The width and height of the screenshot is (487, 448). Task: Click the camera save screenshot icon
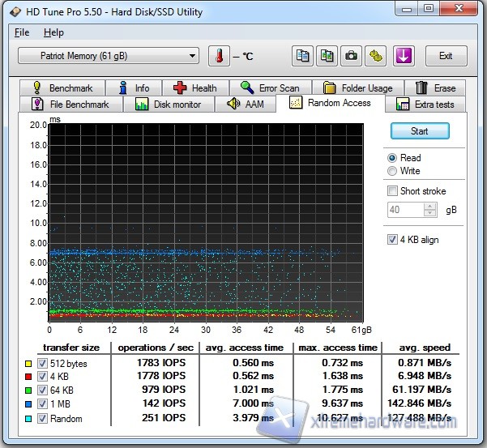click(352, 56)
